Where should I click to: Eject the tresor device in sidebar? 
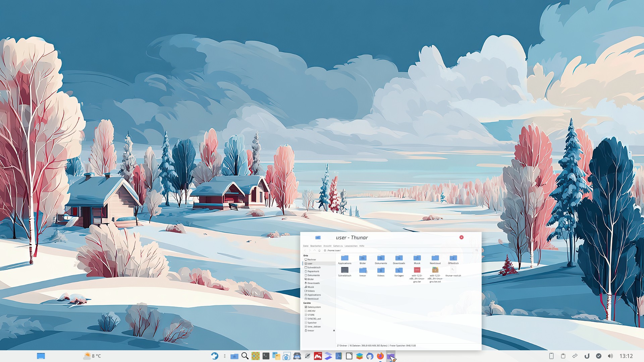pyautogui.click(x=334, y=330)
